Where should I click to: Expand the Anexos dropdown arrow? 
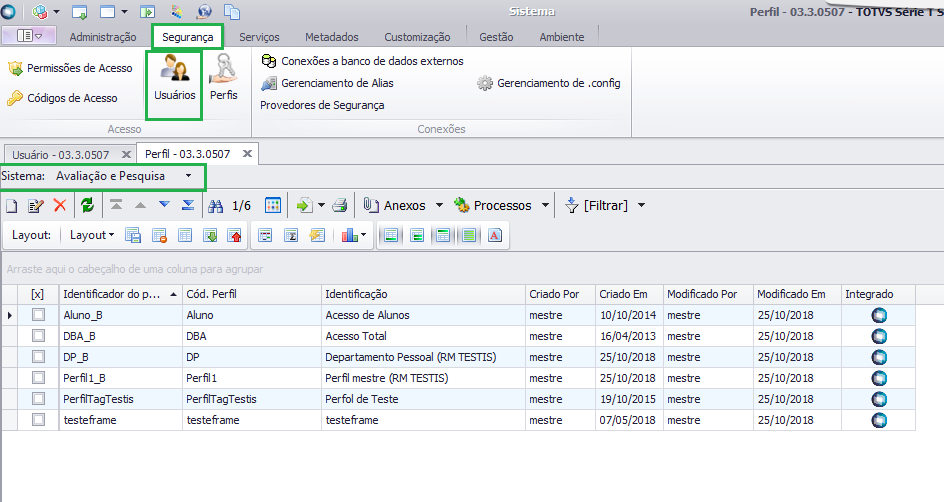click(x=439, y=205)
